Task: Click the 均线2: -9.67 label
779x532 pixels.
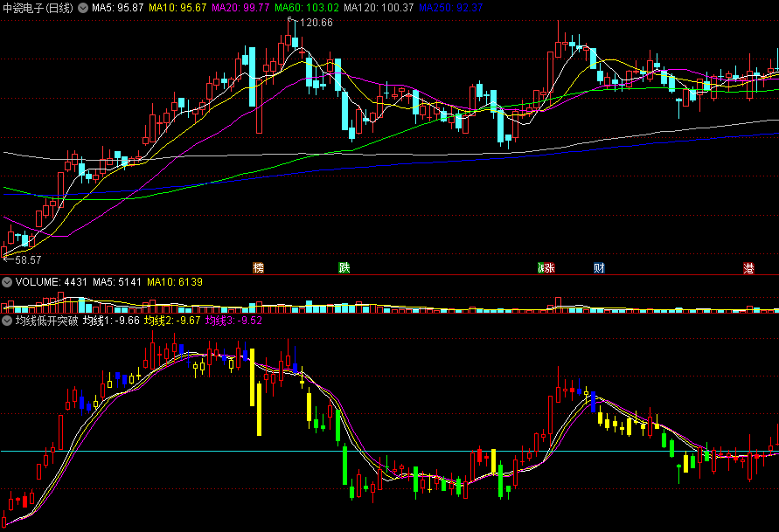Action: click(172, 321)
